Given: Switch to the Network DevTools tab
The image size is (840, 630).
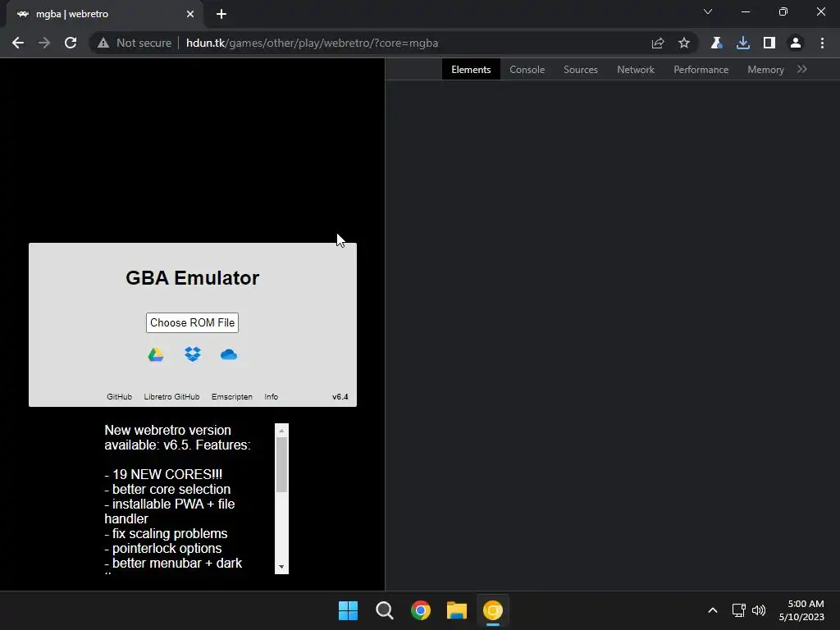Looking at the screenshot, I should click(x=636, y=70).
